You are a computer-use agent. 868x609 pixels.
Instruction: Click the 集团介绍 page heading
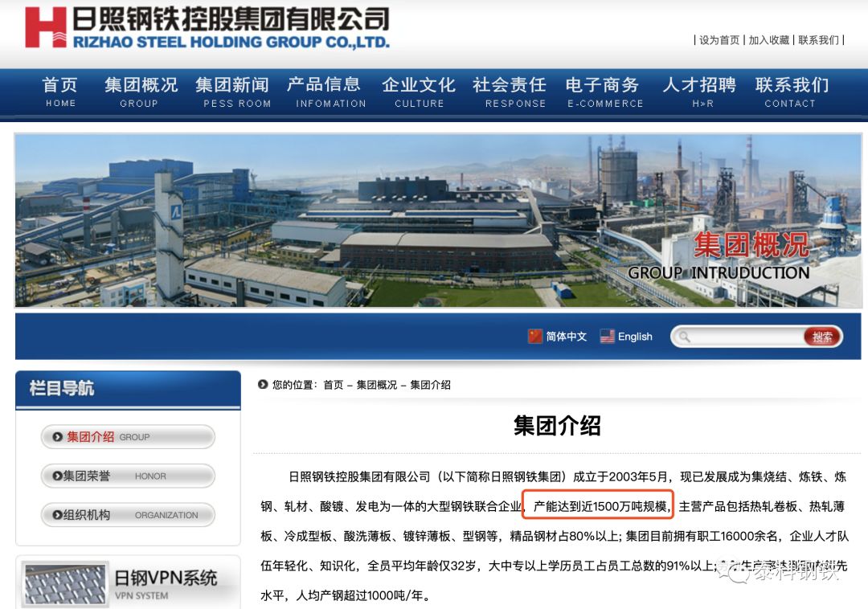(x=557, y=425)
